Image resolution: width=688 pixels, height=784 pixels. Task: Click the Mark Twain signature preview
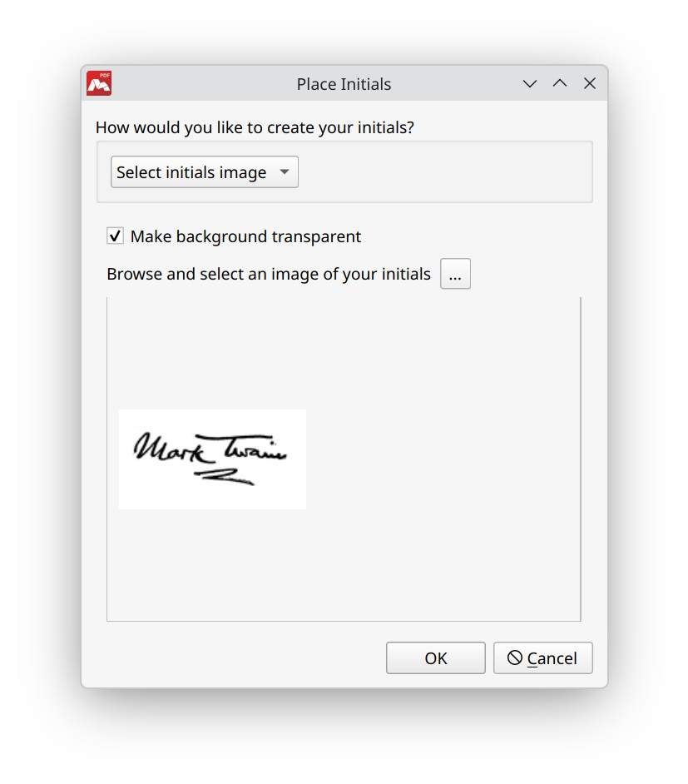(x=212, y=459)
